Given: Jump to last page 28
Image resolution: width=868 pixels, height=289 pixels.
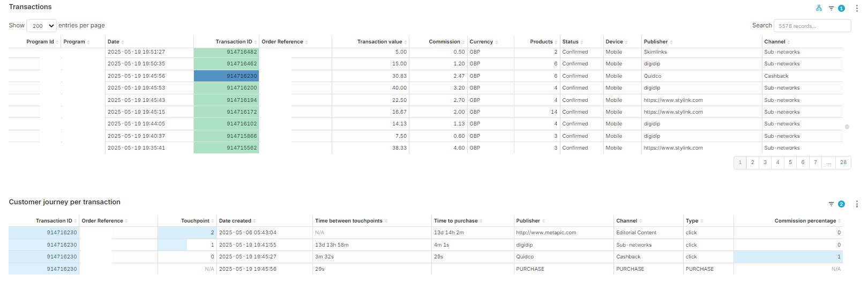Looking at the screenshot, I should click(x=843, y=162).
